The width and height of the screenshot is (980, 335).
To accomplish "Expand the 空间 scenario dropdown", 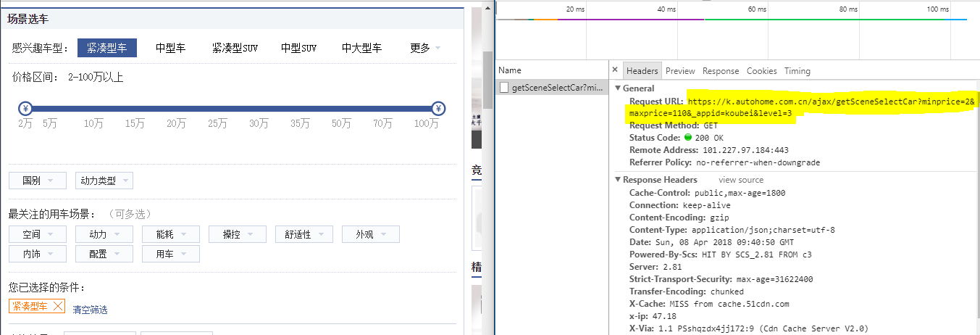I will (x=37, y=234).
